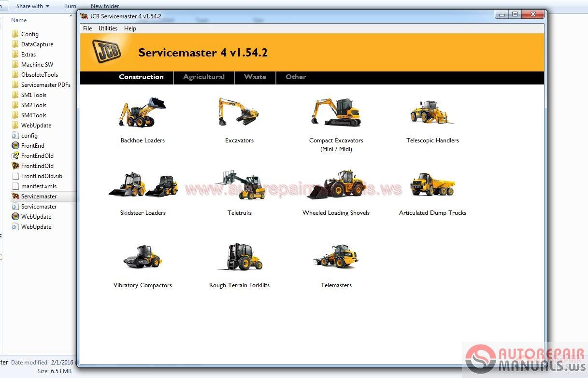588x378 pixels.
Task: Select the first WebUpdate application file icon
Action: tap(15, 216)
